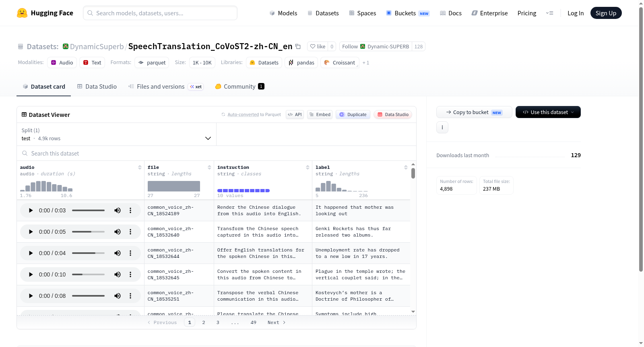Mute the 0:05 audio clip
644x347 pixels.
(x=118, y=232)
